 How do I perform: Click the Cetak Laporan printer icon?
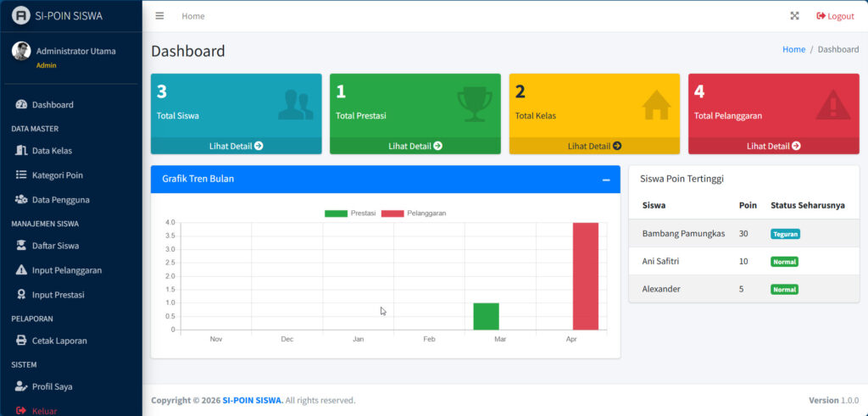[x=22, y=341]
